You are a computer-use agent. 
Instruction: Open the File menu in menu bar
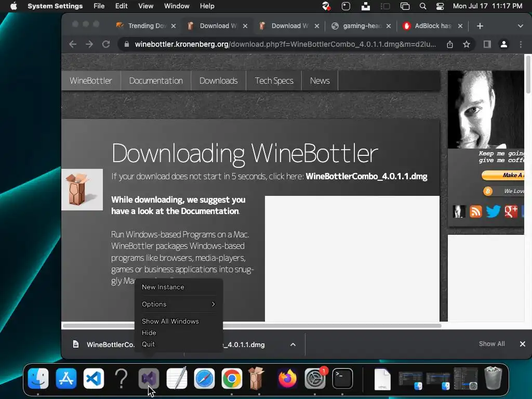click(x=99, y=6)
